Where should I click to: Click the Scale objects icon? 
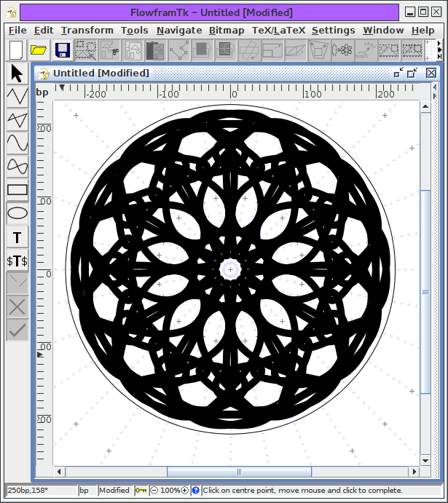point(272,50)
